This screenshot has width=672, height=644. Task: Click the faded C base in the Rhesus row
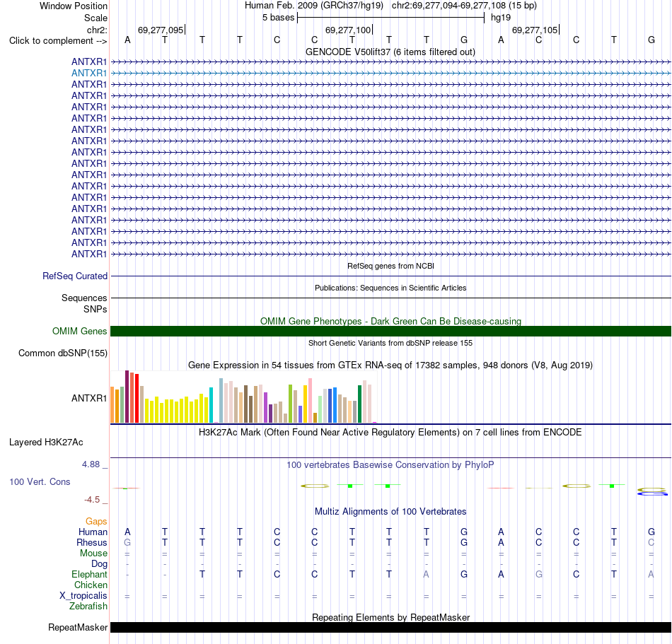[651, 542]
